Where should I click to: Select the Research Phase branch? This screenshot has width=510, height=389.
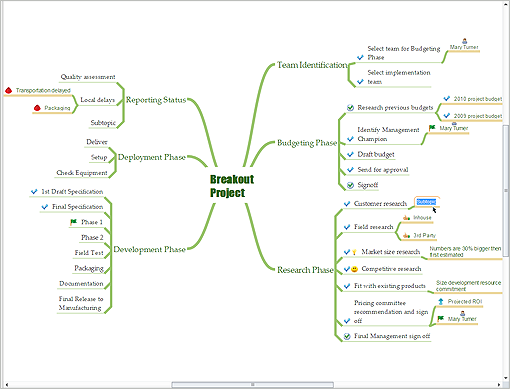305,270
